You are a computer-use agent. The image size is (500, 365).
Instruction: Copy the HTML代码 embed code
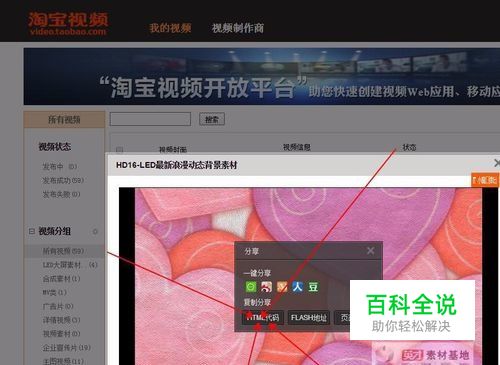pos(263,318)
